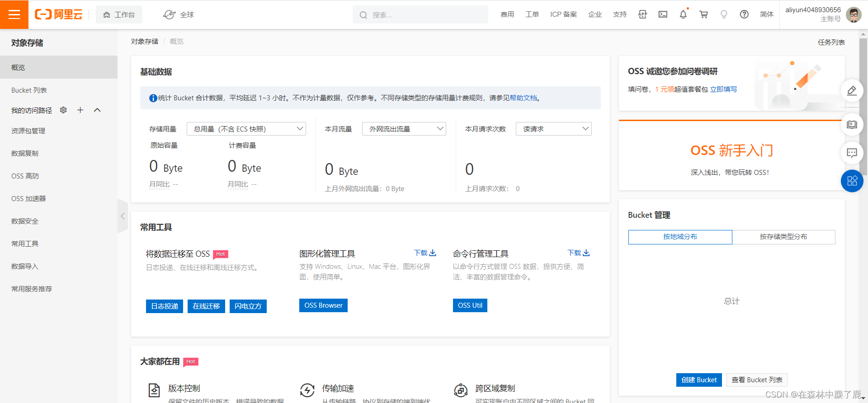Open 概览 in the sidebar
Image resolution: width=868 pixels, height=403 pixels.
[x=59, y=67]
